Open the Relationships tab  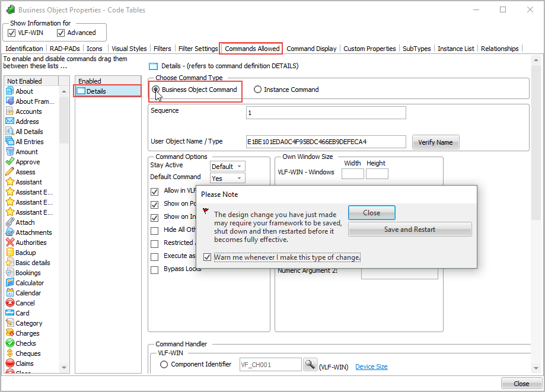point(499,49)
